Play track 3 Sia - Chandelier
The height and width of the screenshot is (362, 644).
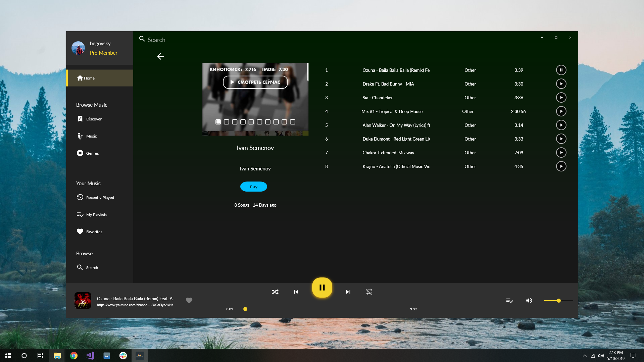pos(561,97)
